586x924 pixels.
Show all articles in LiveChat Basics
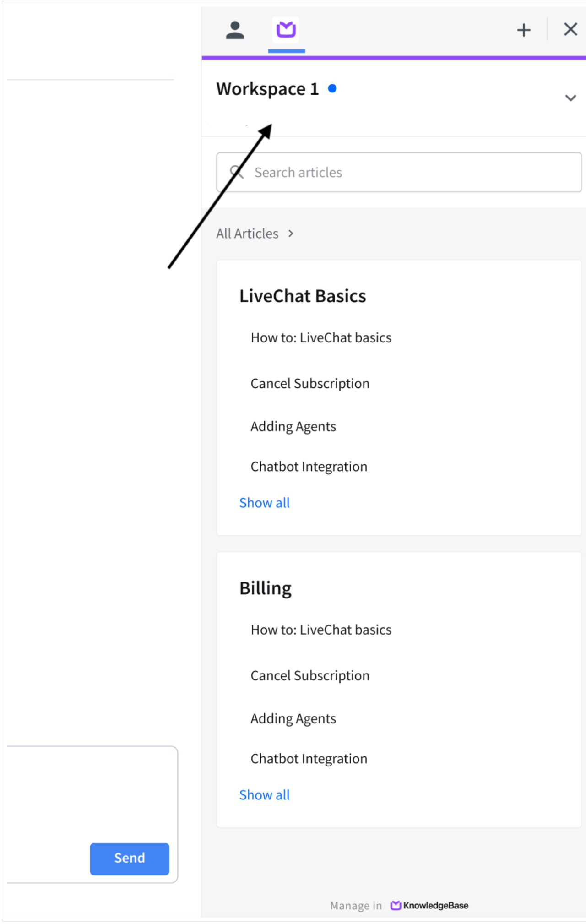click(x=265, y=503)
